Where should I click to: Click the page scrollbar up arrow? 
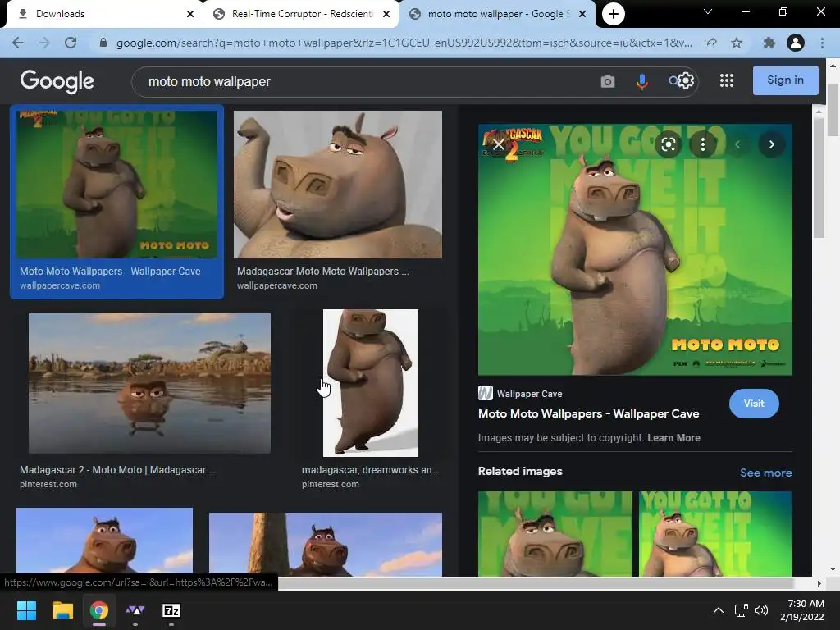pos(833,66)
